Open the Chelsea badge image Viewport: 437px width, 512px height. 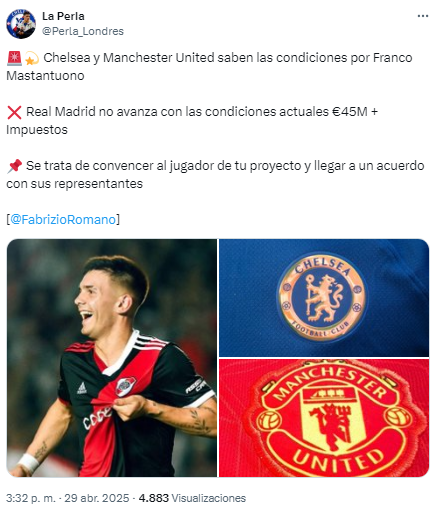324,298
